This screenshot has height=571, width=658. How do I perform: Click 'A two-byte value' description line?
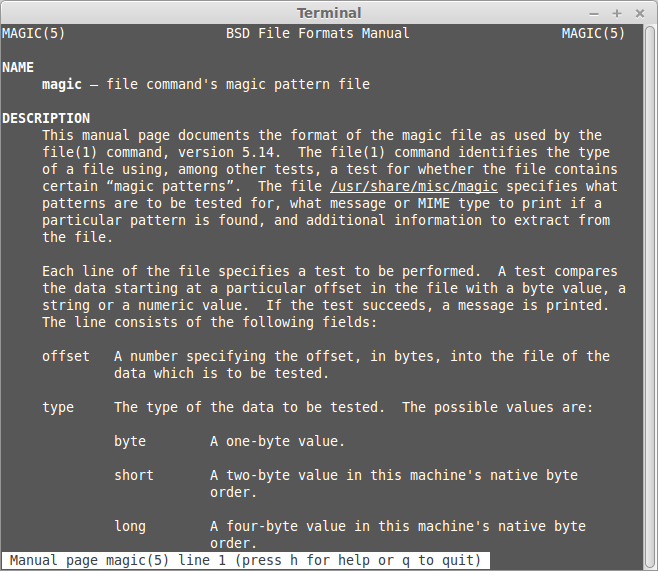point(394,475)
